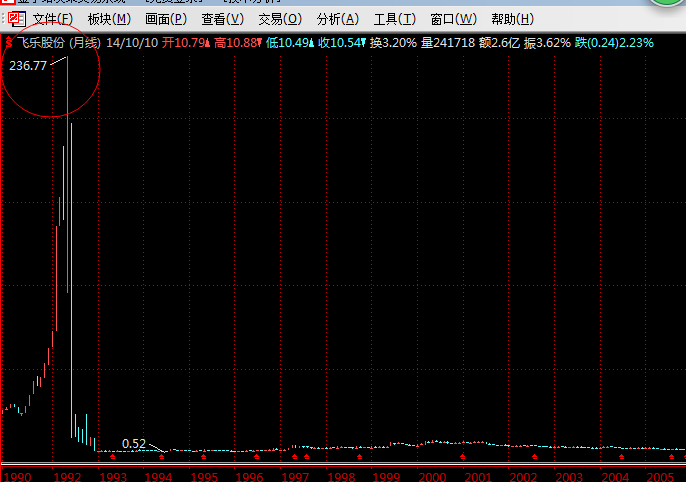This screenshot has width=686, height=482.
Task: Click the open price 开10.79
Action: [186, 43]
